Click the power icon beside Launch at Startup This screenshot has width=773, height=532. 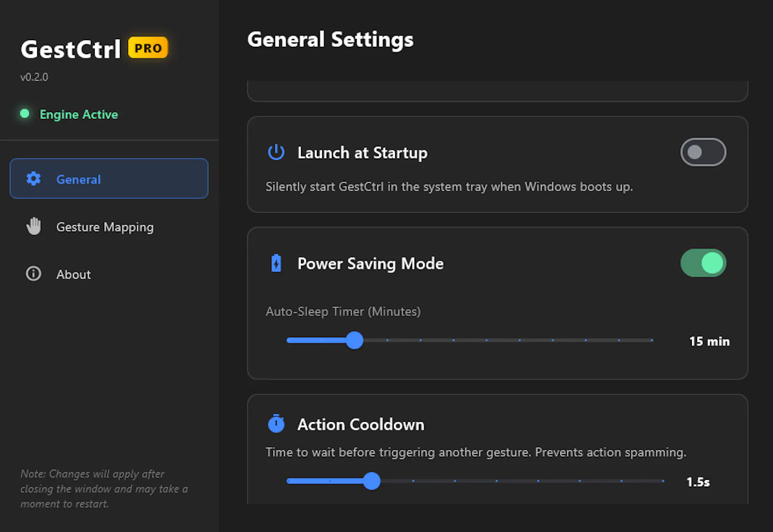coord(276,152)
